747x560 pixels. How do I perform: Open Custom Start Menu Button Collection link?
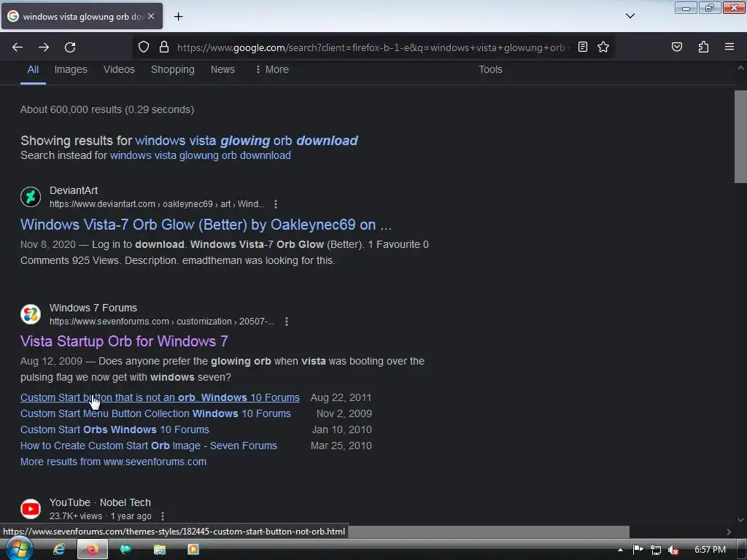155,414
